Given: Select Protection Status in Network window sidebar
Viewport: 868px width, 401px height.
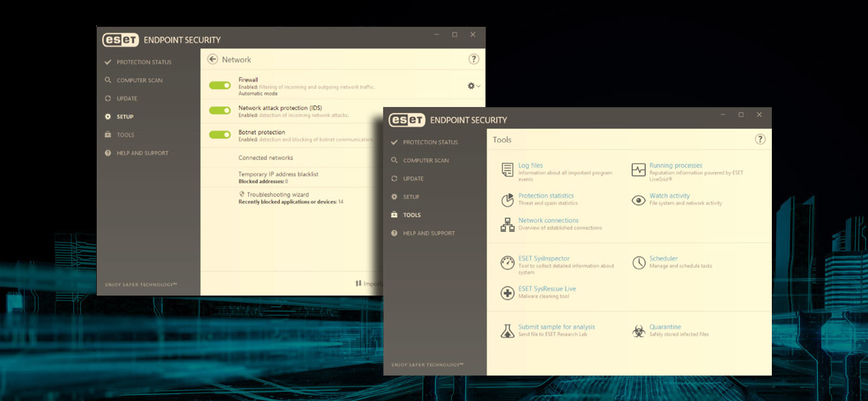Looking at the screenshot, I should 144,62.
